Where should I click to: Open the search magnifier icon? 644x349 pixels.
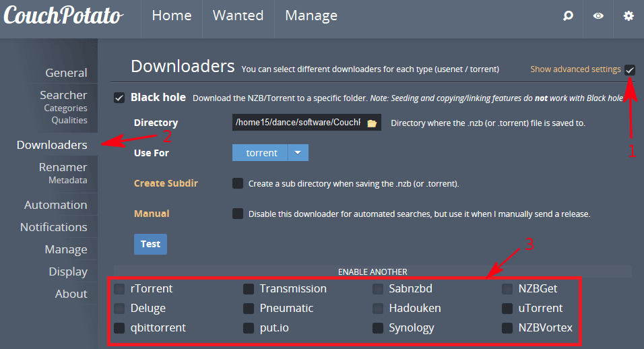click(568, 16)
